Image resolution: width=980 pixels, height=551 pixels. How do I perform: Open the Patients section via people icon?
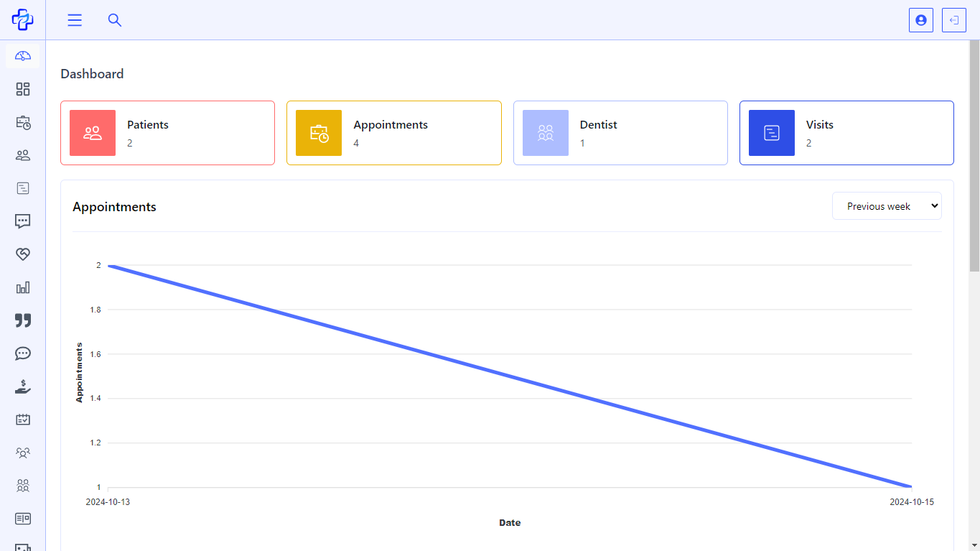(x=22, y=155)
